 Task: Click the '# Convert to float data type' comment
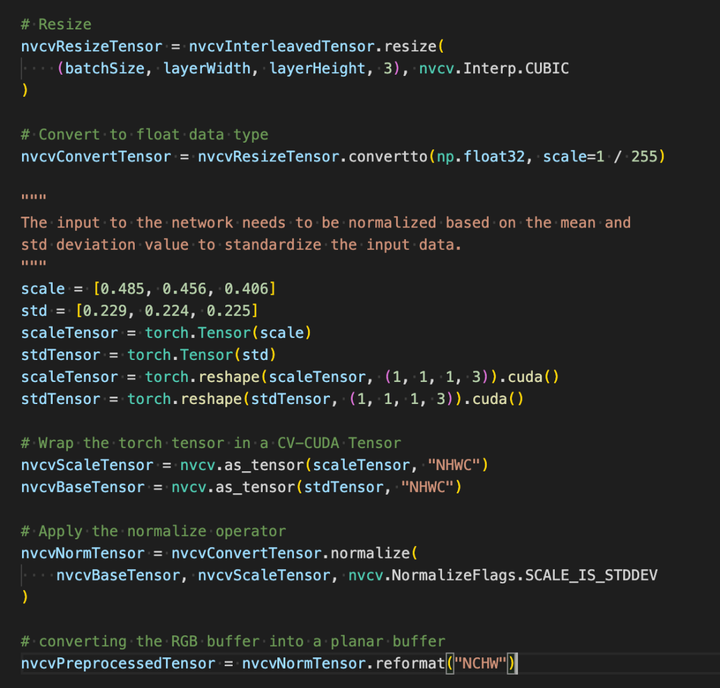145,135
